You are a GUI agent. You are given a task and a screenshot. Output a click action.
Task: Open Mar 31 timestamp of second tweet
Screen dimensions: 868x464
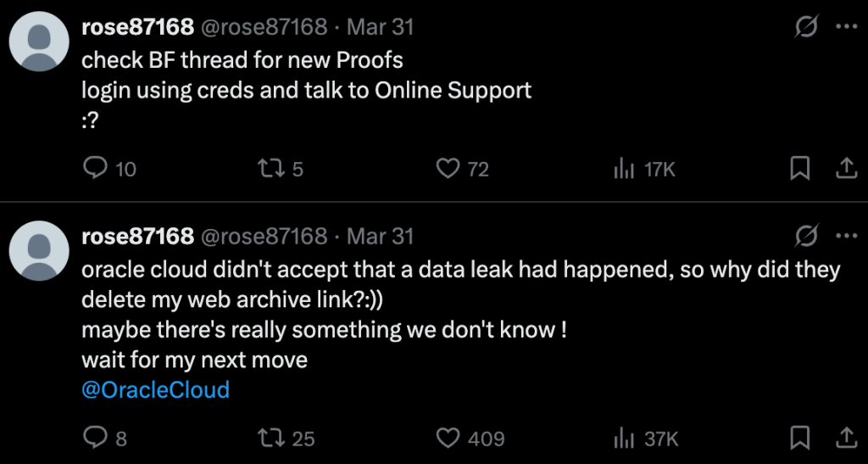pyautogui.click(x=381, y=236)
